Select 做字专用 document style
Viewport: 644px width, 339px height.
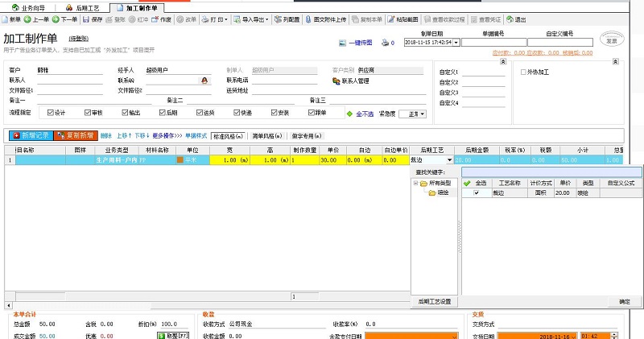coord(307,136)
